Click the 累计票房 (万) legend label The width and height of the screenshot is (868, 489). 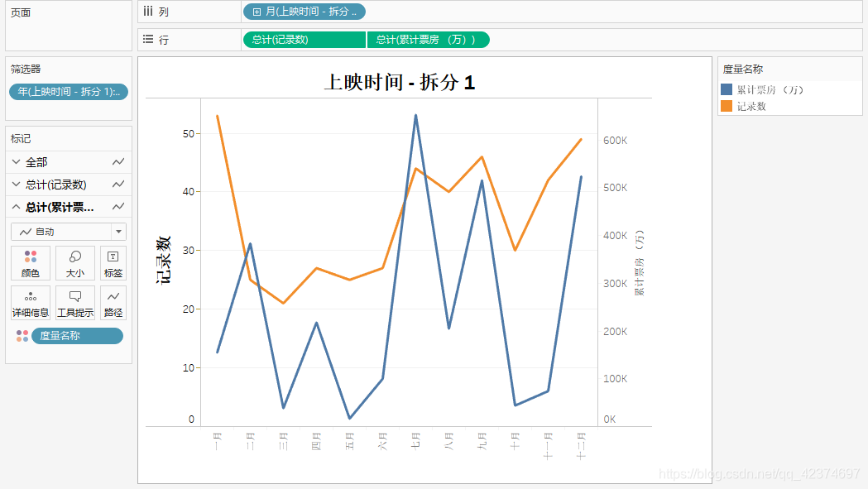(770, 89)
